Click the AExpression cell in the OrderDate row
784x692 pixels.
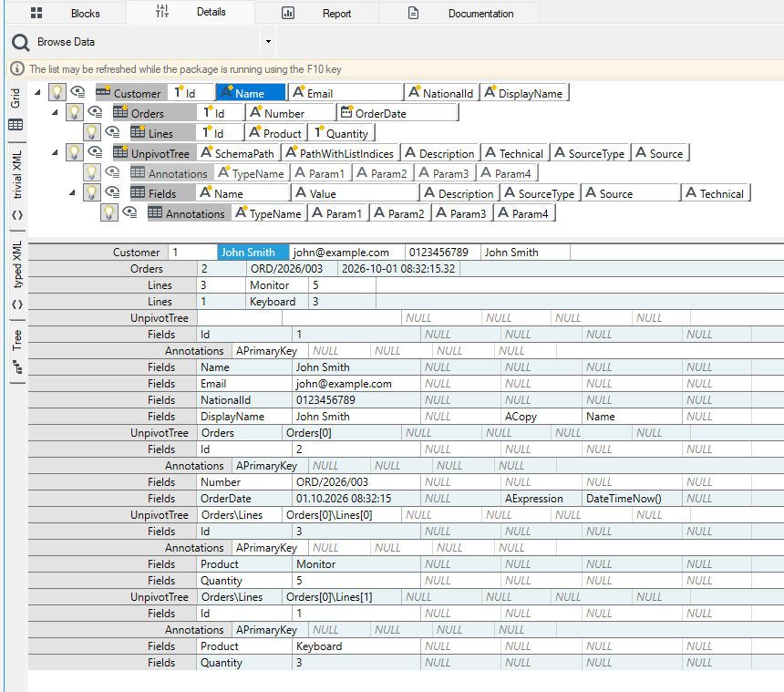[542, 499]
